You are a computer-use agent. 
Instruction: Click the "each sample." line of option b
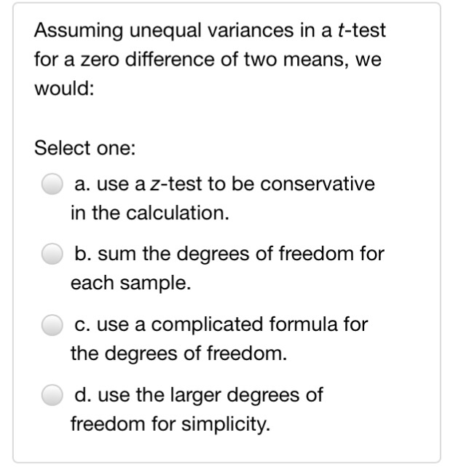130,283
